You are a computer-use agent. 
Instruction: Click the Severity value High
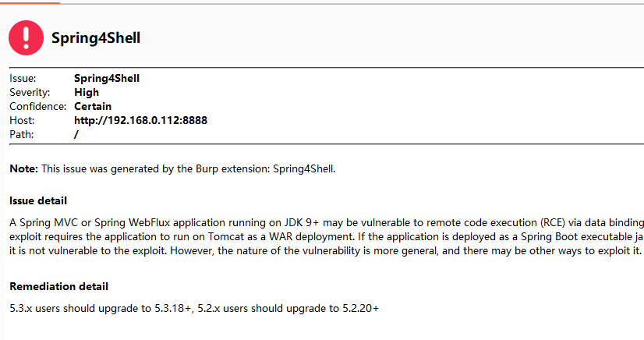click(x=87, y=92)
